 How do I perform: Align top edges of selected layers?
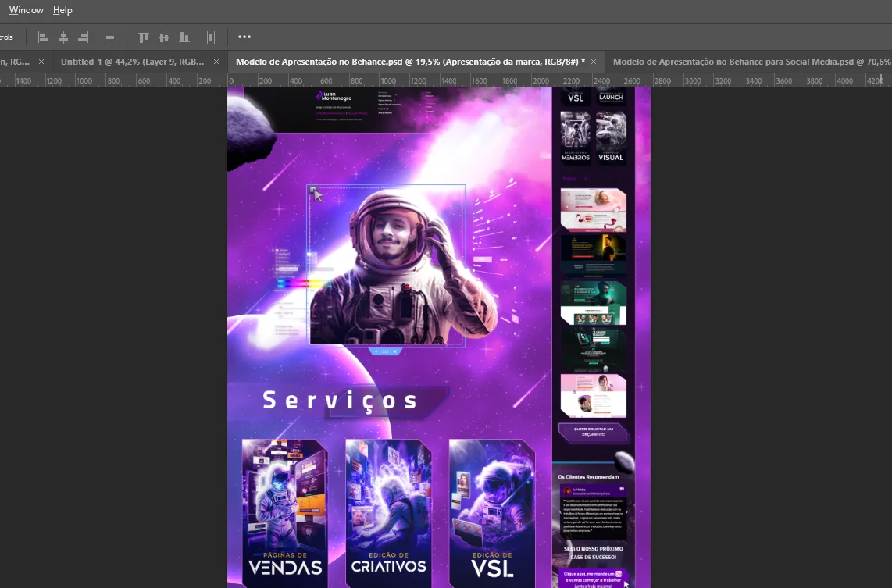tap(144, 37)
